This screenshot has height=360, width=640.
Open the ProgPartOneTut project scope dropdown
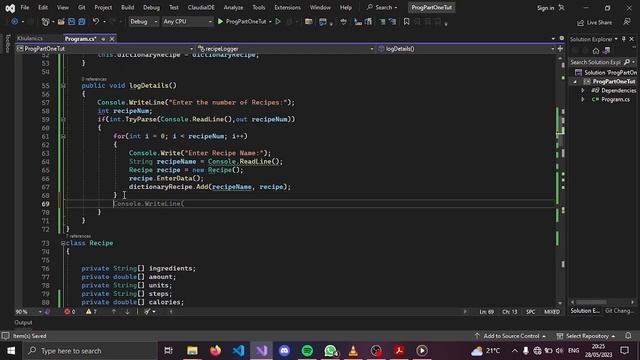[105, 49]
